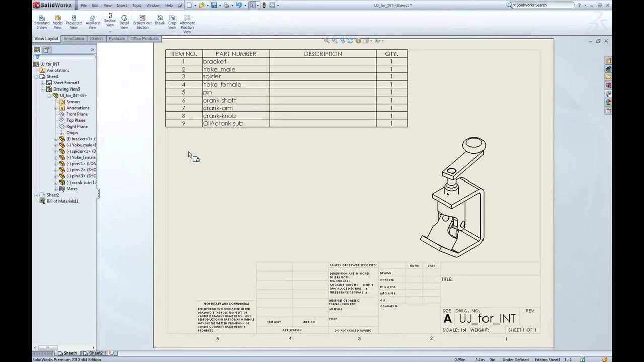Expand the Sheet2 tree node

click(36, 195)
